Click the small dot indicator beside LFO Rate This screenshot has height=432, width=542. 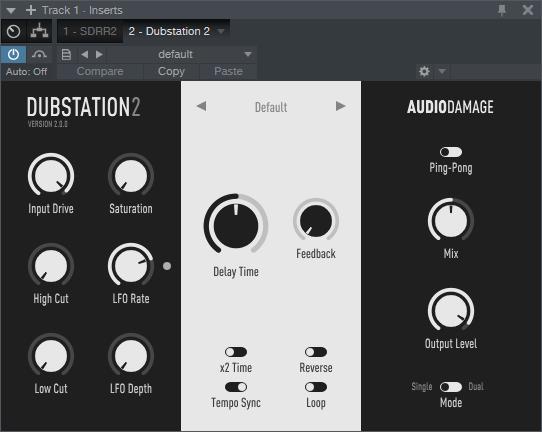coord(167,266)
